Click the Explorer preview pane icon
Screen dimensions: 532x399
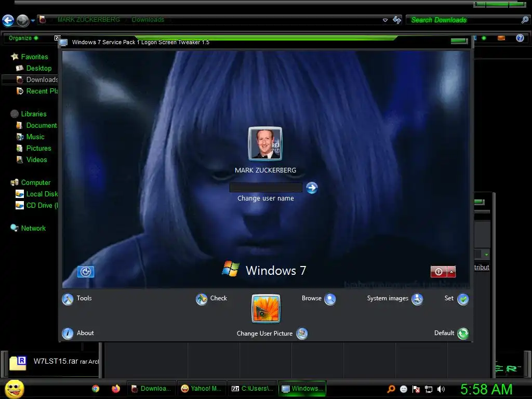501,38
